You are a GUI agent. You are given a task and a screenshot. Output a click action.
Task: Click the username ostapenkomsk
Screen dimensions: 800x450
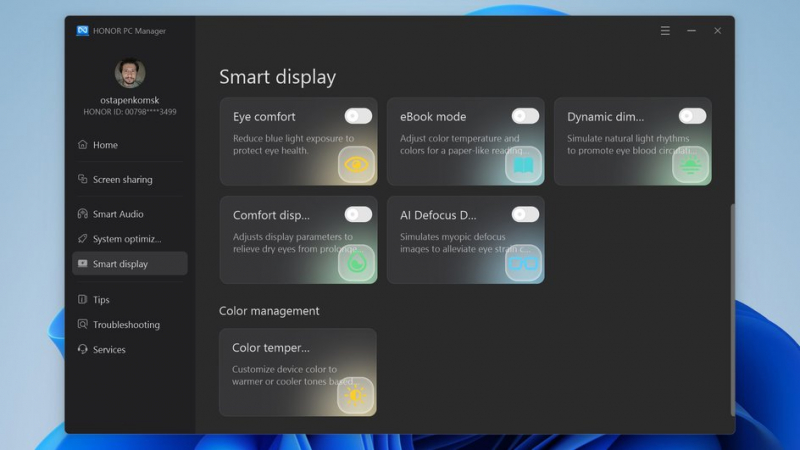click(x=130, y=100)
